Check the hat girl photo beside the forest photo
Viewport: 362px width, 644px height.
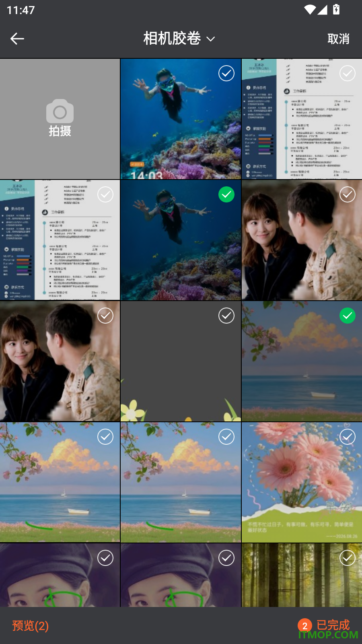pos(226,558)
